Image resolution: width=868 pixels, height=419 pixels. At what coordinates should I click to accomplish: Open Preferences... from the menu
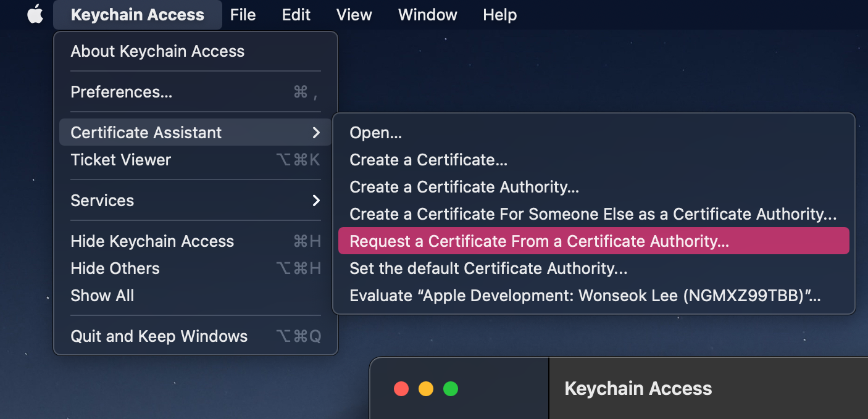click(x=196, y=92)
